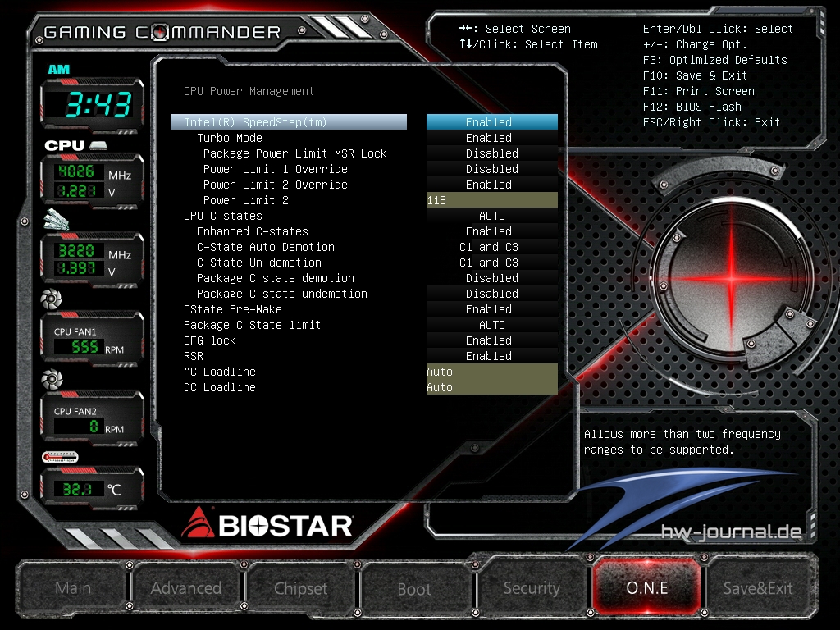Toggle CFG lock Enabled value

point(492,340)
